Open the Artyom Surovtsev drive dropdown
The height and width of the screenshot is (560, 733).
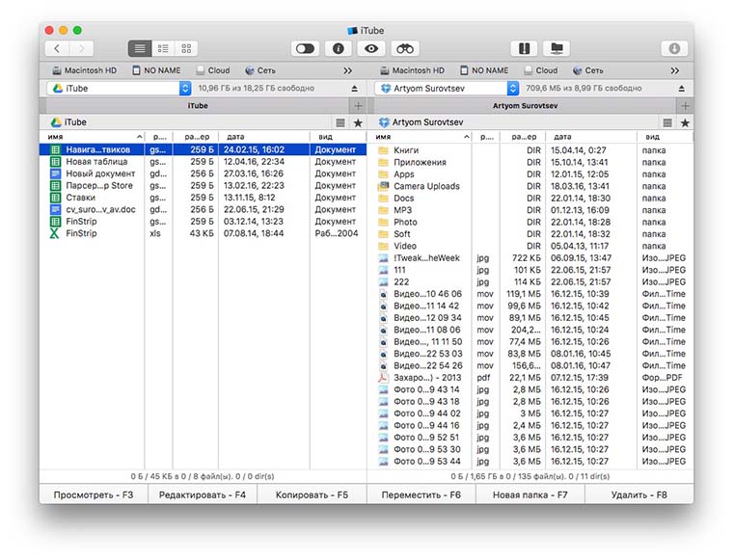(447, 89)
